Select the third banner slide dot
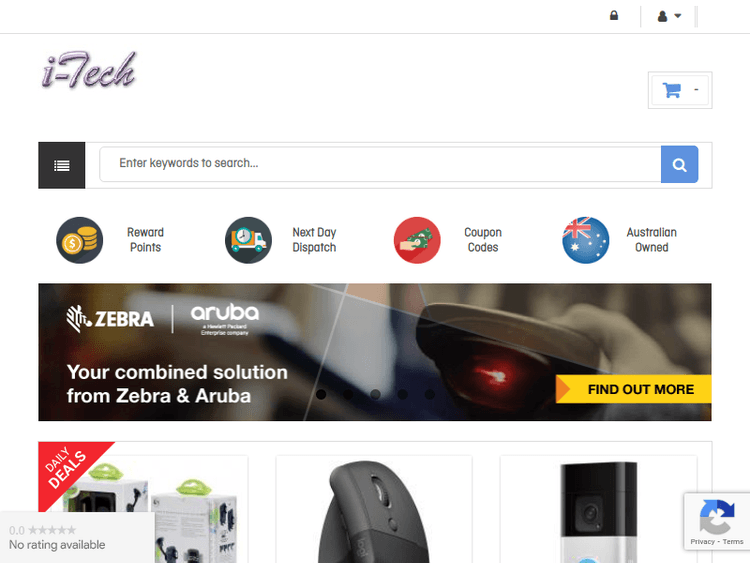 click(375, 394)
